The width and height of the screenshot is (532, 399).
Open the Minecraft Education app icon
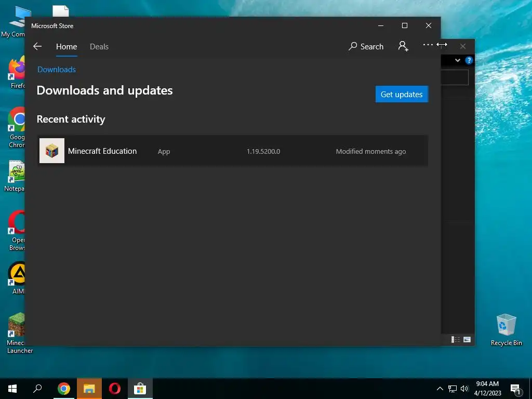click(x=52, y=151)
